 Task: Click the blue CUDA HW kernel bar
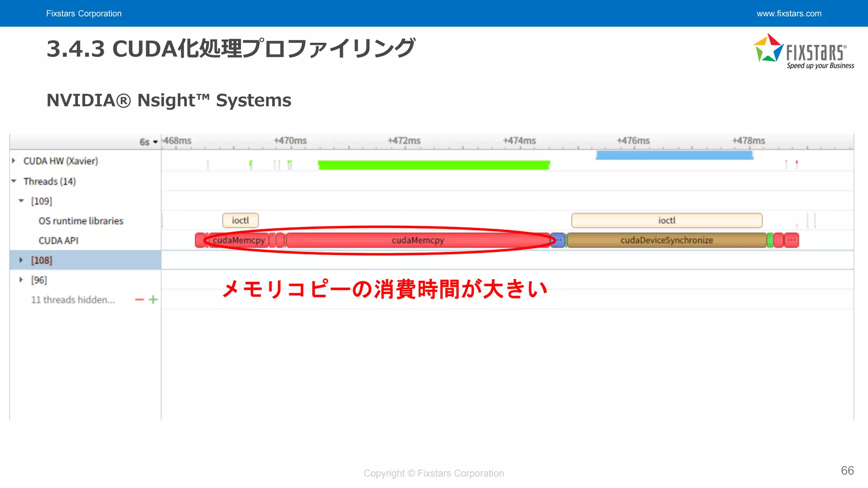[674, 155]
